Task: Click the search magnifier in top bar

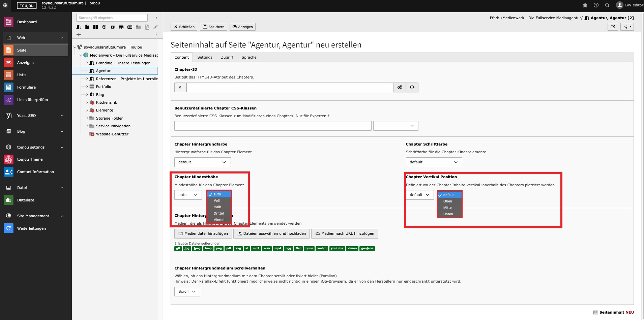Action: (x=607, y=5)
